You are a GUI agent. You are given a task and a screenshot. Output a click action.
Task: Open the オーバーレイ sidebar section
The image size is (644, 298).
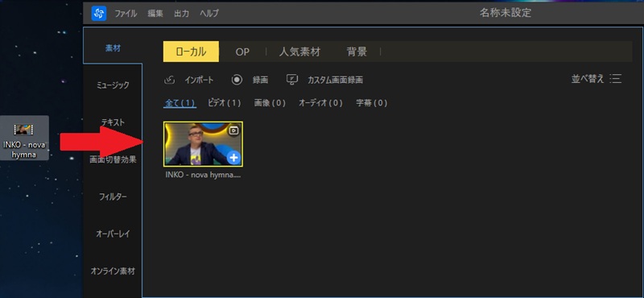tap(113, 234)
